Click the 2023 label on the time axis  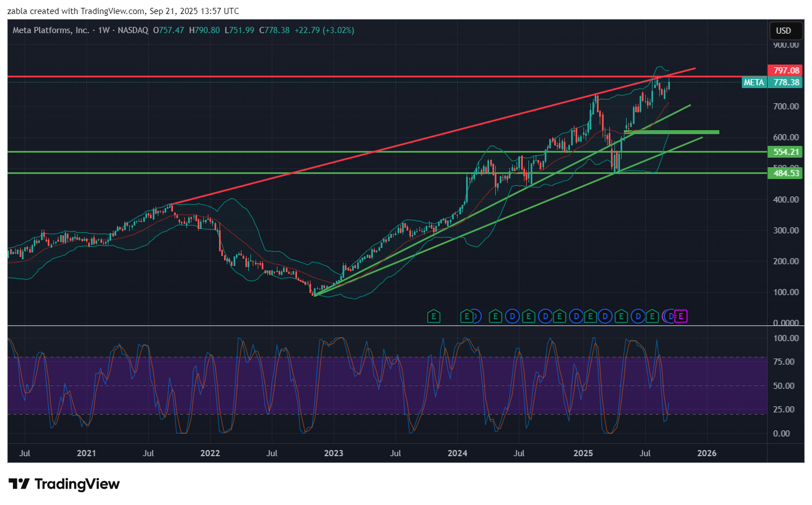[334, 453]
